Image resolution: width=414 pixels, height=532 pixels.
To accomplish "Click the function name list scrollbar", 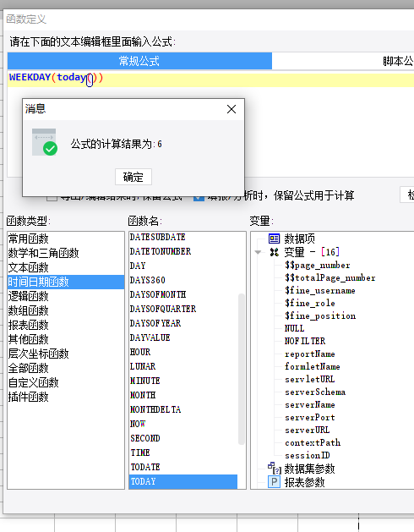I will [242, 369].
